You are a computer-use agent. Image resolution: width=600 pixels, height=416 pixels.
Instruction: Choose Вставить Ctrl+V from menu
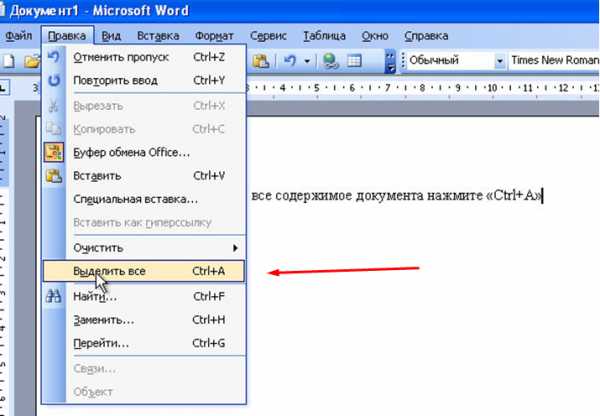[144, 176]
